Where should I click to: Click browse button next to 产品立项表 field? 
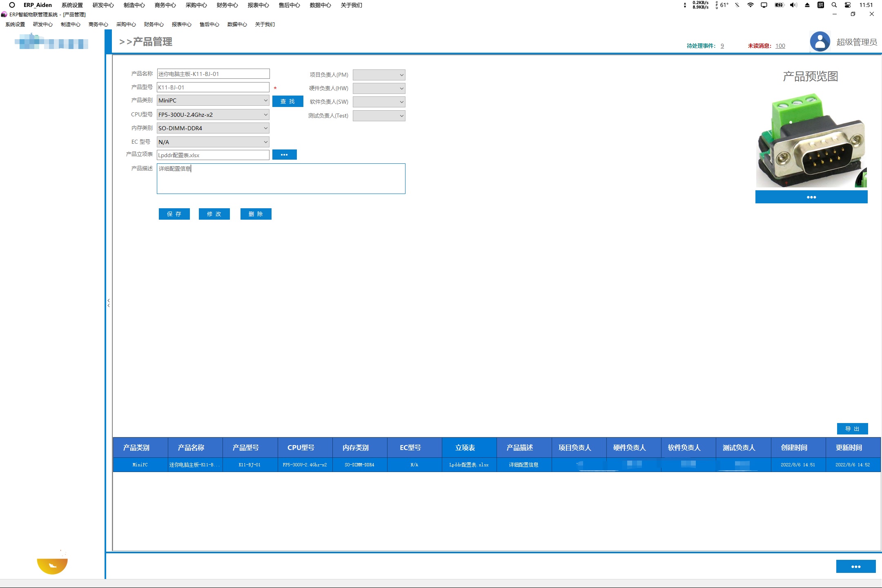point(284,155)
